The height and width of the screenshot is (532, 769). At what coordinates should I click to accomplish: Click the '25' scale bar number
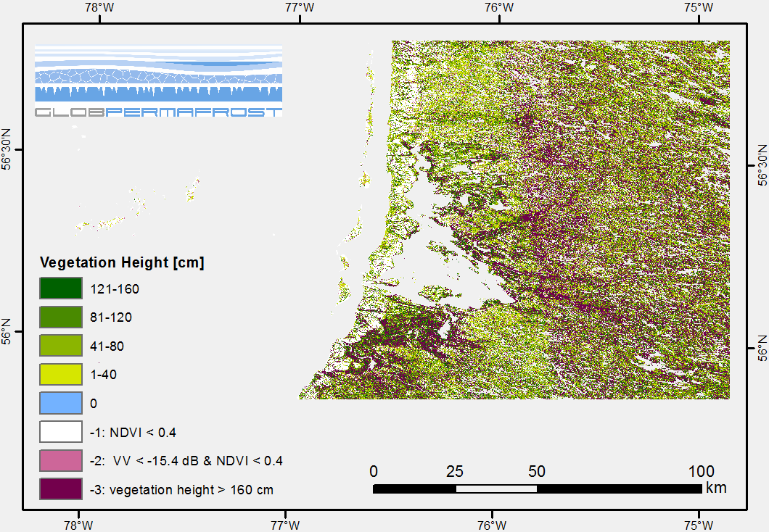point(455,471)
